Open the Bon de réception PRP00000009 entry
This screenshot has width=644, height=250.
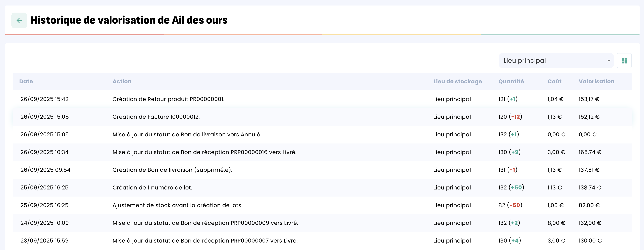pyautogui.click(x=205, y=223)
